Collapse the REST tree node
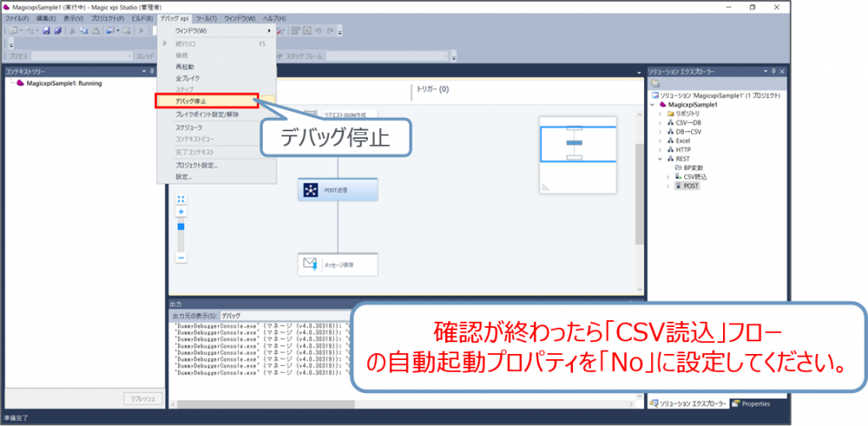 [x=659, y=158]
